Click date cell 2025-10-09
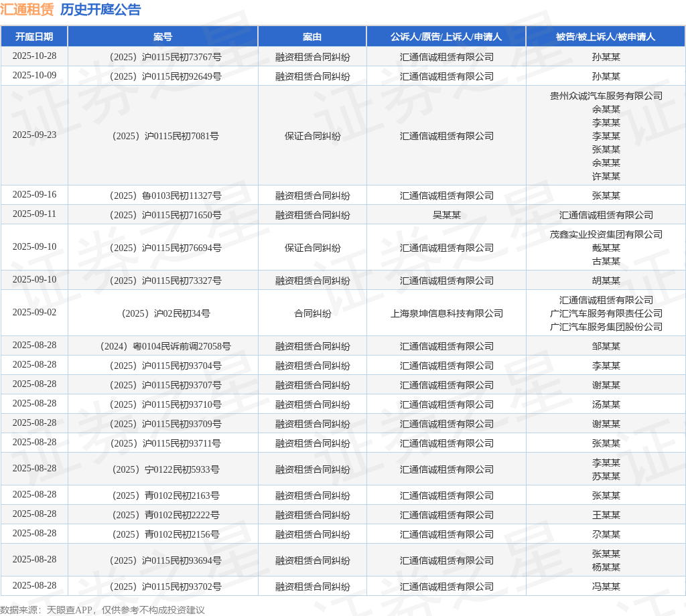 pyautogui.click(x=34, y=75)
